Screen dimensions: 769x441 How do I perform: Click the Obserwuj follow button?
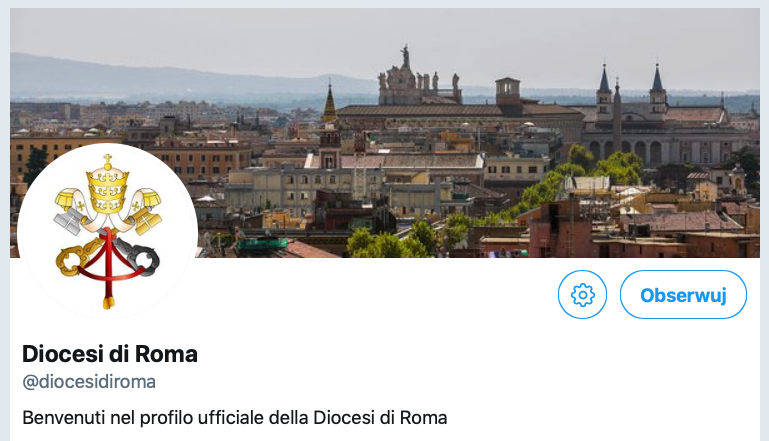pos(683,295)
